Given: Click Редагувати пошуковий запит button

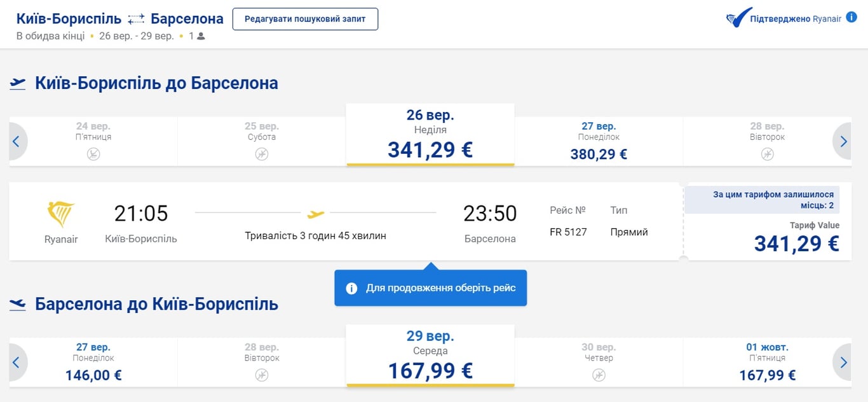Looking at the screenshot, I should pos(305,19).
